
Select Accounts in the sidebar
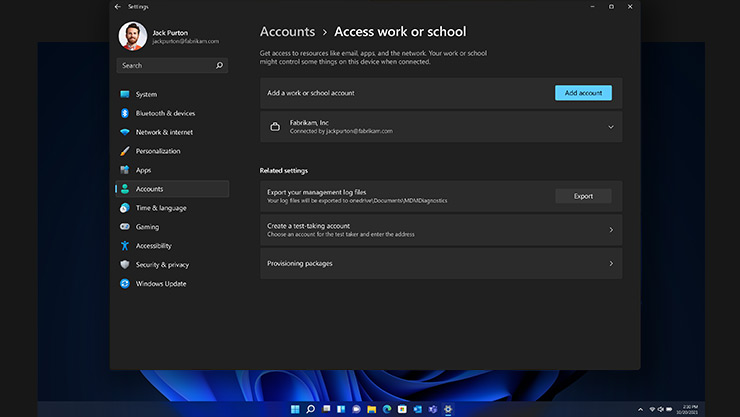click(149, 189)
